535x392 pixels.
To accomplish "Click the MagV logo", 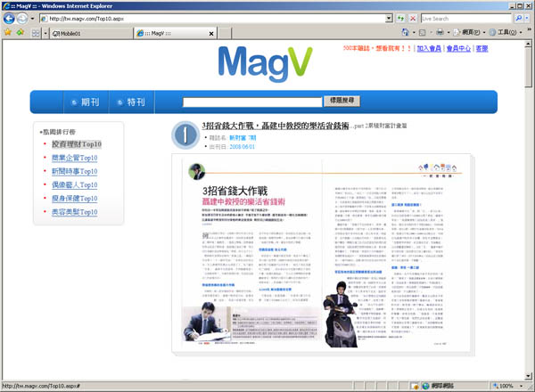I will coord(265,64).
